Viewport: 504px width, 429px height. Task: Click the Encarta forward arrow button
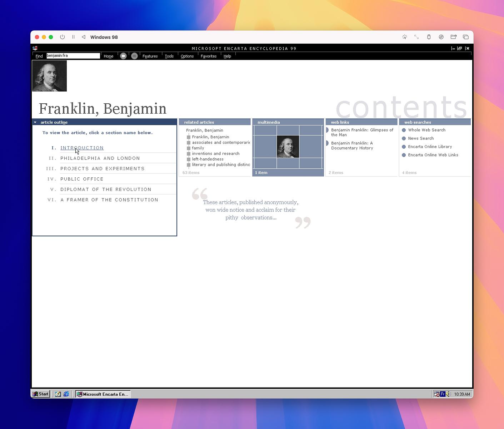click(134, 56)
